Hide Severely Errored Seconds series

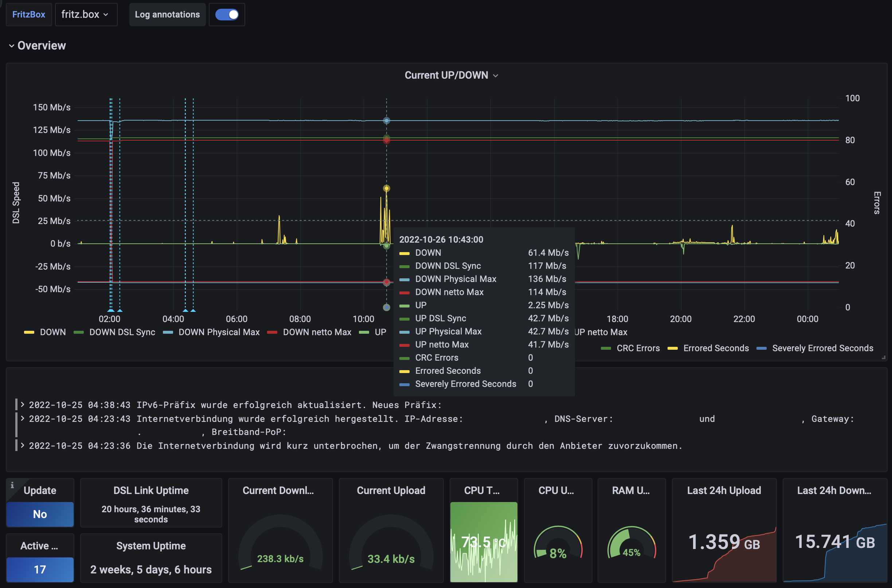(x=822, y=348)
